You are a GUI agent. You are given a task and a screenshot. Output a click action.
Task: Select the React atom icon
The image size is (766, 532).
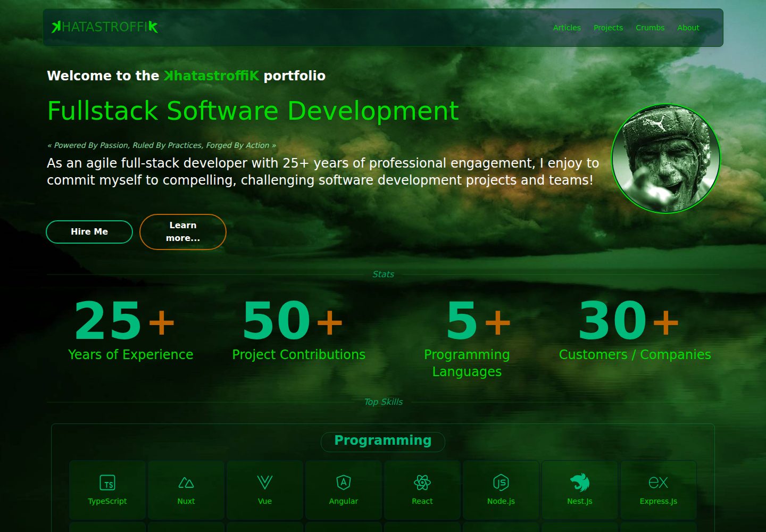point(422,483)
